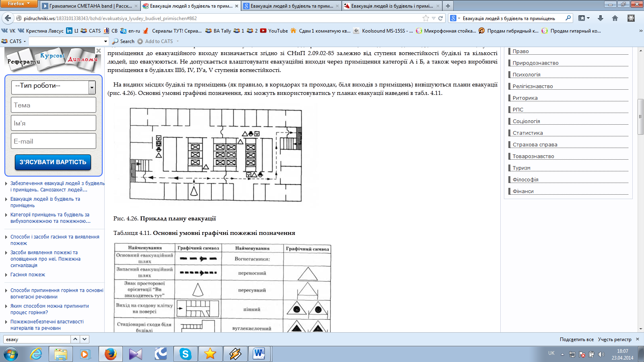Open the YouTube bookmark
Screen dimensions: 644x362
(x=274, y=31)
